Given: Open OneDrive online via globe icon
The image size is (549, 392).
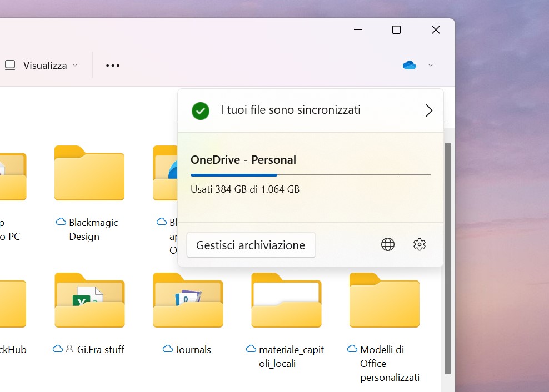Looking at the screenshot, I should 388,244.
